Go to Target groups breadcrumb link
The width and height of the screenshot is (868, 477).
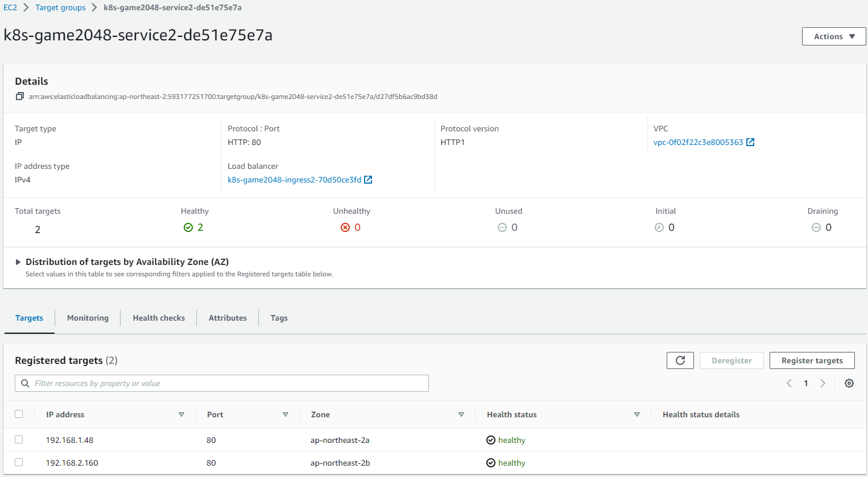point(60,7)
